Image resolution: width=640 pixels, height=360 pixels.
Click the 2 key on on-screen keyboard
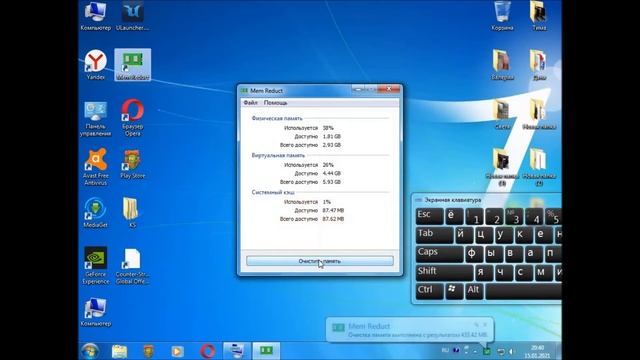tap(494, 216)
